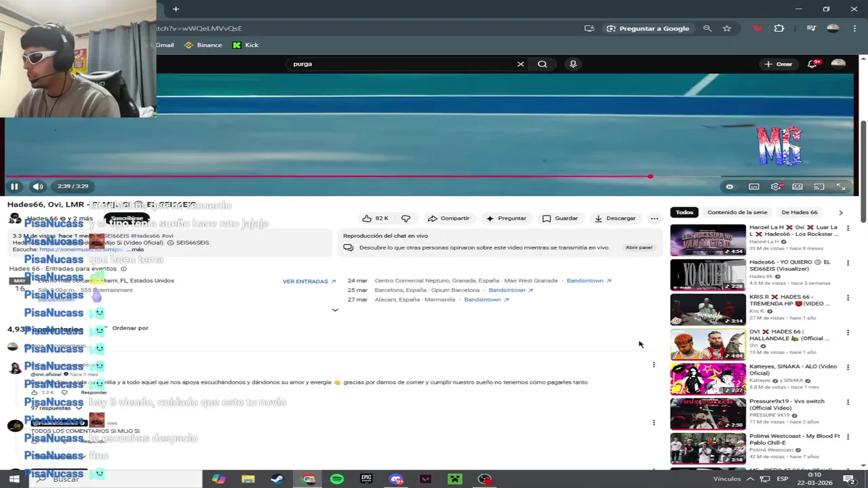Open YouTube account avatar menu
This screenshot has height=488, width=868.
(839, 64)
